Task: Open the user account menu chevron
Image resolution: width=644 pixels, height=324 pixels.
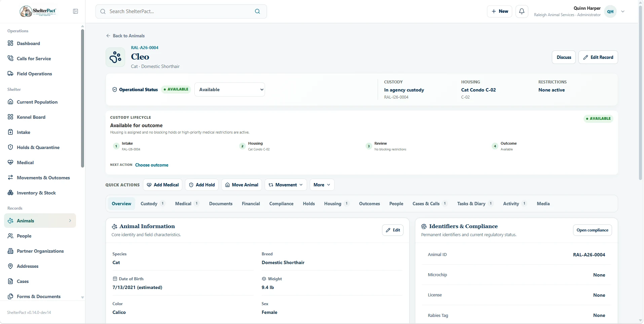Action: pos(623,11)
